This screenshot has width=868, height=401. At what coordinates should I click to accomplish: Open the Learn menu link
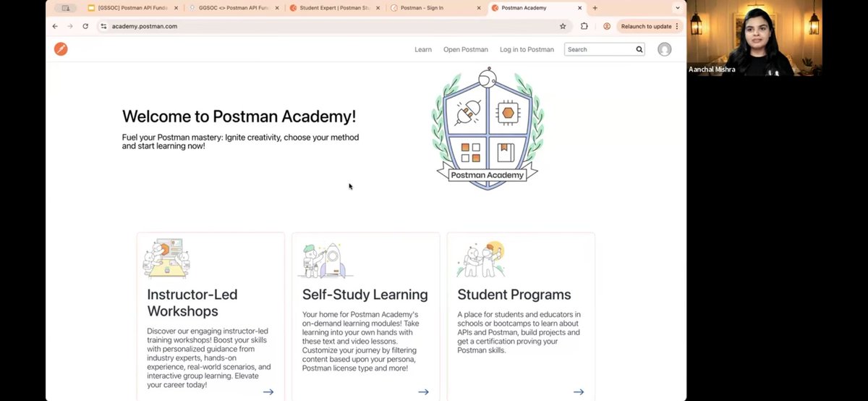[423, 50]
